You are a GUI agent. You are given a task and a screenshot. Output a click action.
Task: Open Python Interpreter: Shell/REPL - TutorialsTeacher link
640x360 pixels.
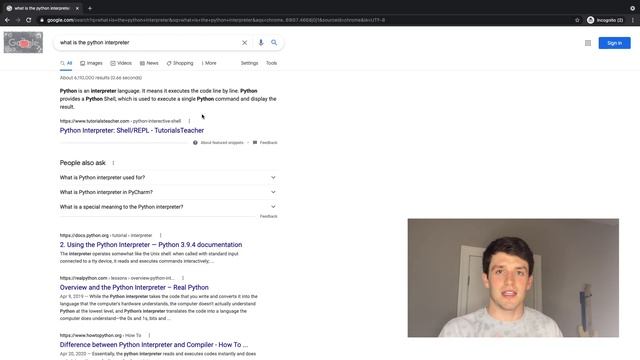click(x=132, y=131)
